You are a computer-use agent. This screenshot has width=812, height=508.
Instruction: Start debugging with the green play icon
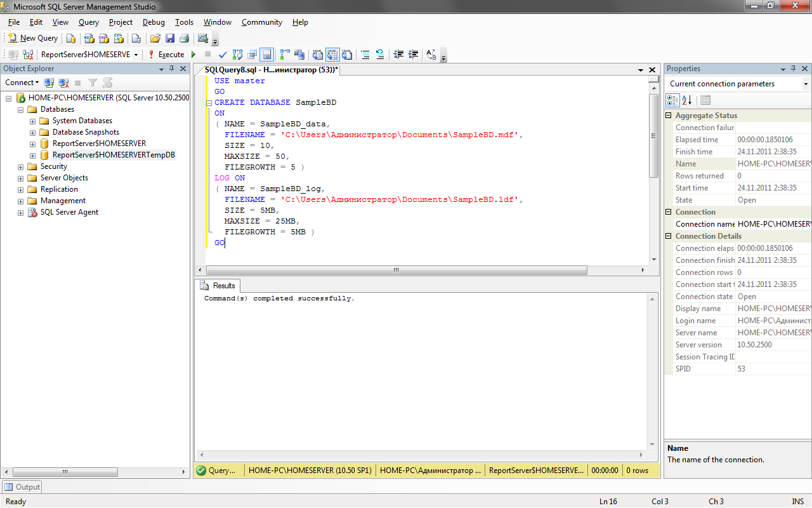193,55
